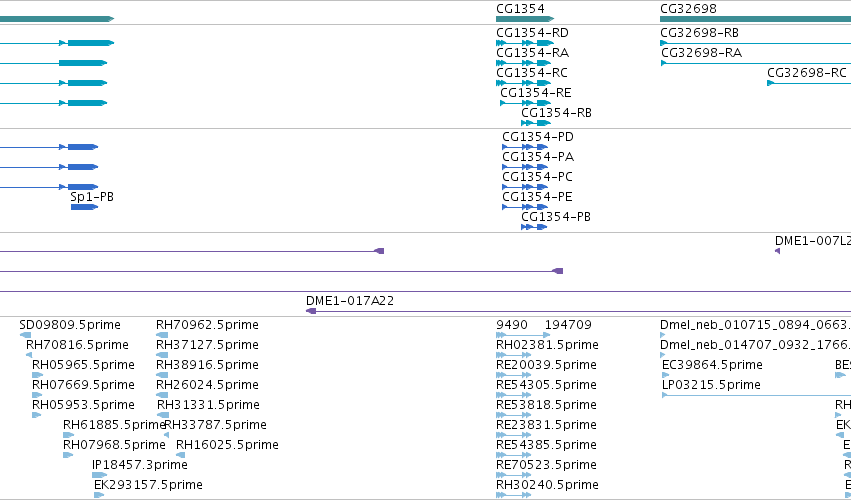Click the CG1354-RB transcript label

(x=556, y=113)
